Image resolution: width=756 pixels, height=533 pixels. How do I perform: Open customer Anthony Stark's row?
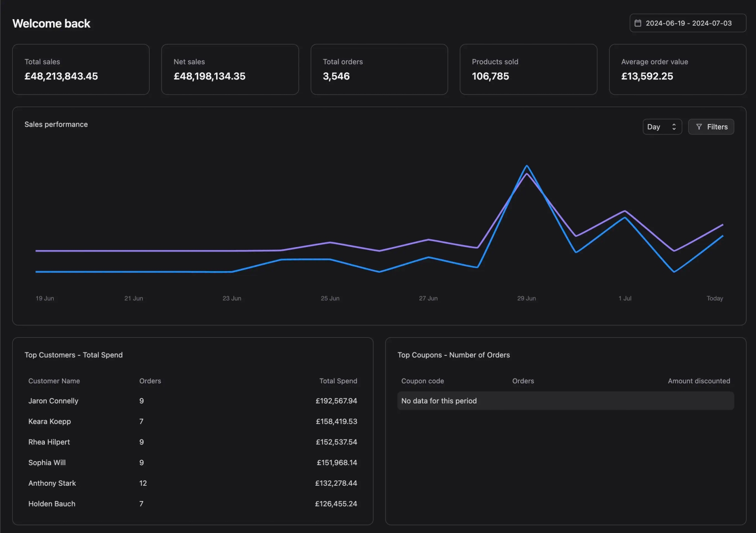click(x=192, y=483)
